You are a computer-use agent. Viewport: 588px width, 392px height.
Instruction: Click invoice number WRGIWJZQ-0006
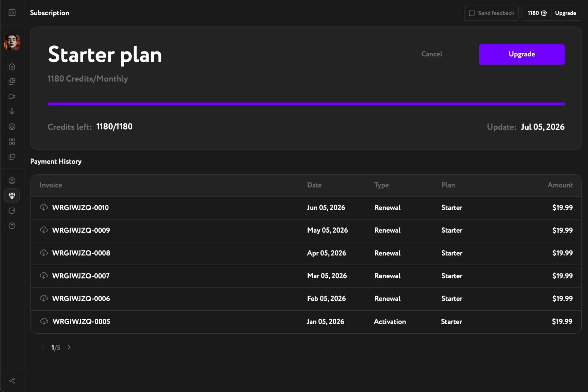(81, 298)
